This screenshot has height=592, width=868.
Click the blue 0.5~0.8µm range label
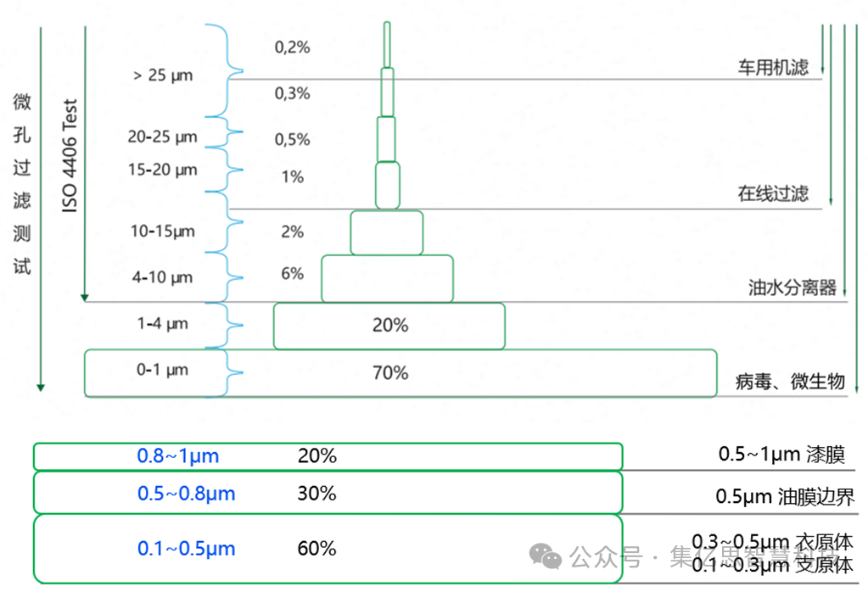point(187,494)
